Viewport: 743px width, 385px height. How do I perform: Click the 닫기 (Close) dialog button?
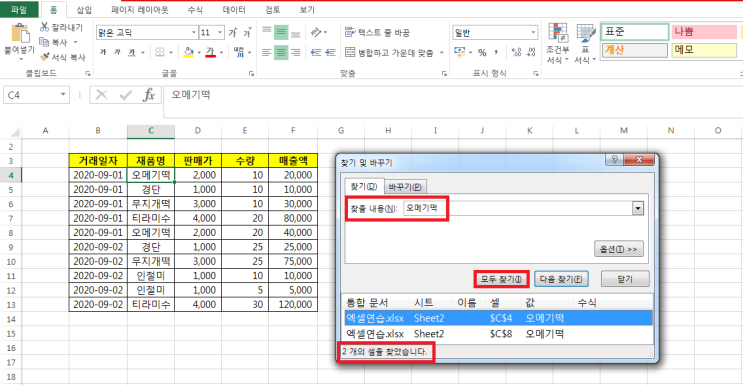pyautogui.click(x=625, y=280)
